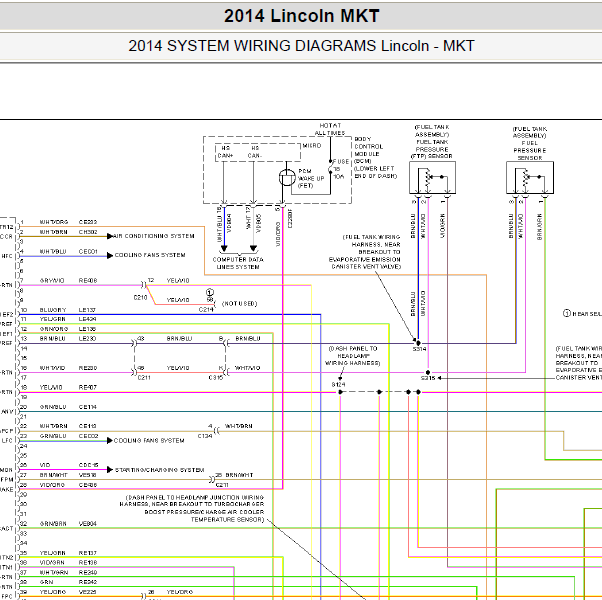The width and height of the screenshot is (602, 600).
Task: Click the "S315" splice label
Action: click(428, 379)
